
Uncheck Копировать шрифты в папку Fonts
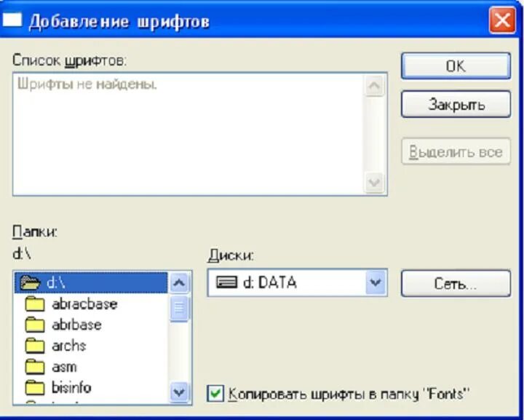pos(215,394)
